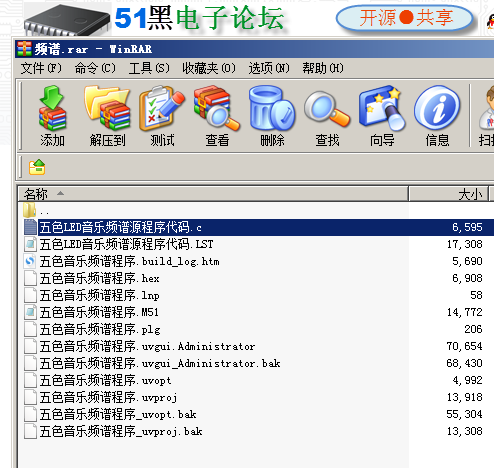Viewport: 494px width, 468px height.
Task: Click the 添加 (Add) toolbar icon
Action: (52, 108)
